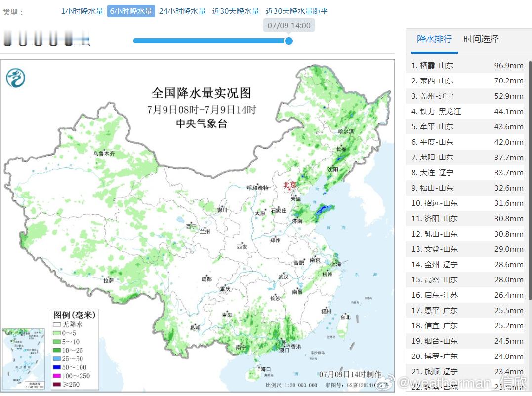This screenshot has height=396, width=532.
Task: Click the 96.9mm rainfall value
Action: point(509,66)
